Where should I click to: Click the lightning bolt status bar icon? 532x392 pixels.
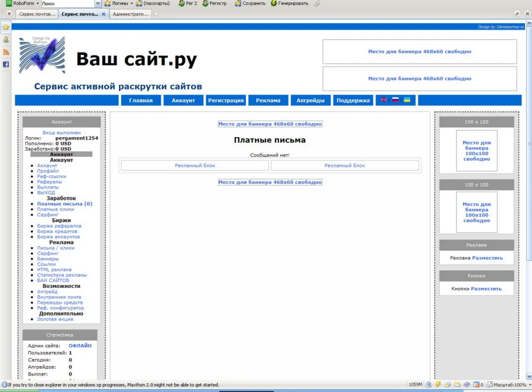(438, 385)
